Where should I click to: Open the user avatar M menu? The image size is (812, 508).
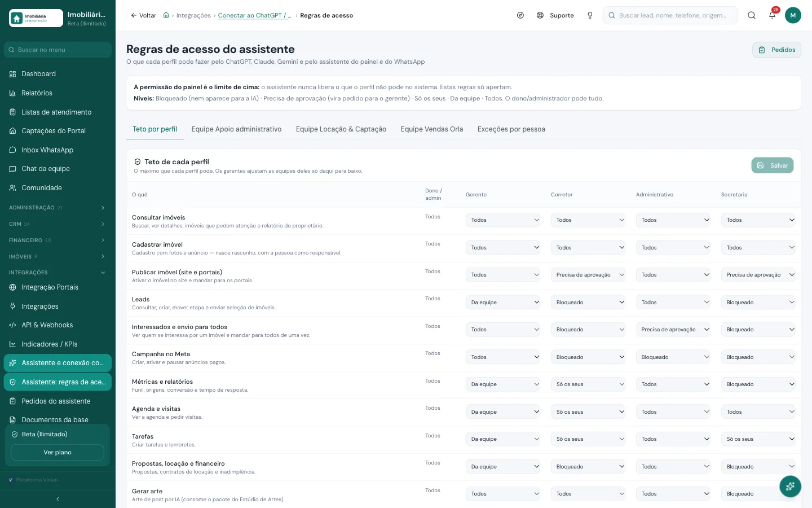(793, 15)
